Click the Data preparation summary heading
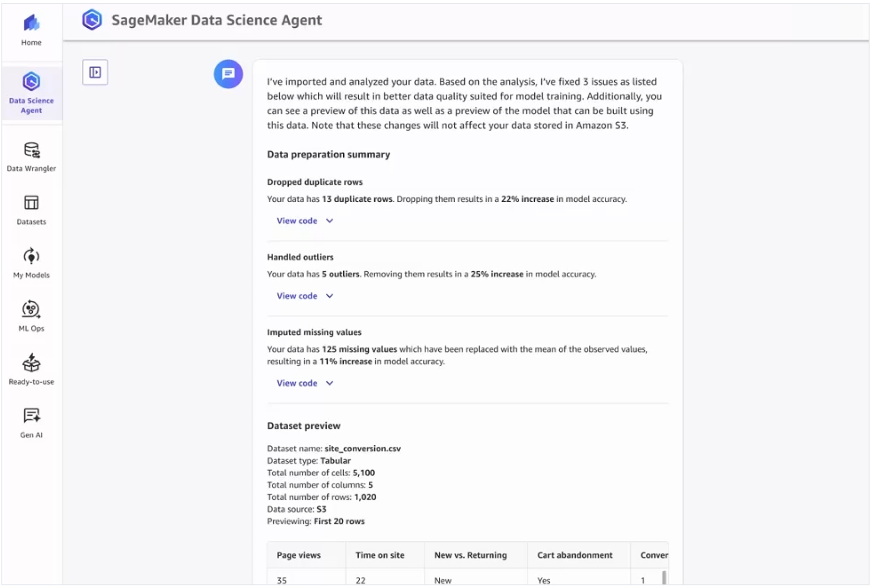The image size is (873, 588). click(x=328, y=154)
